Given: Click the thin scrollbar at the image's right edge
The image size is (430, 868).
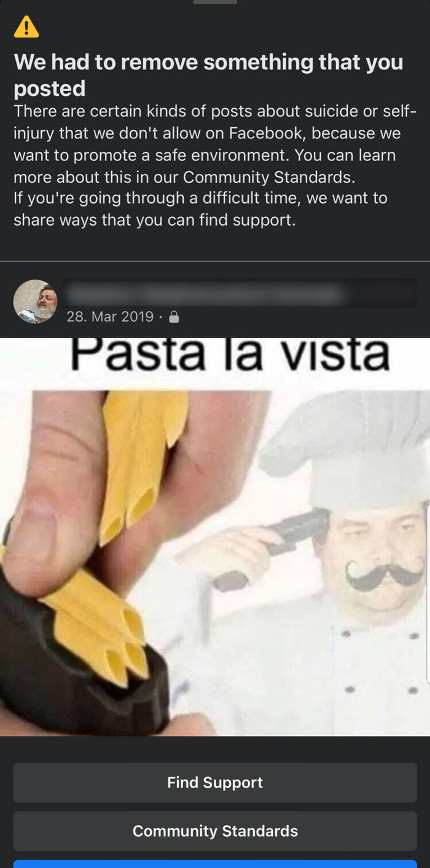Looking at the screenshot, I should point(428,590).
